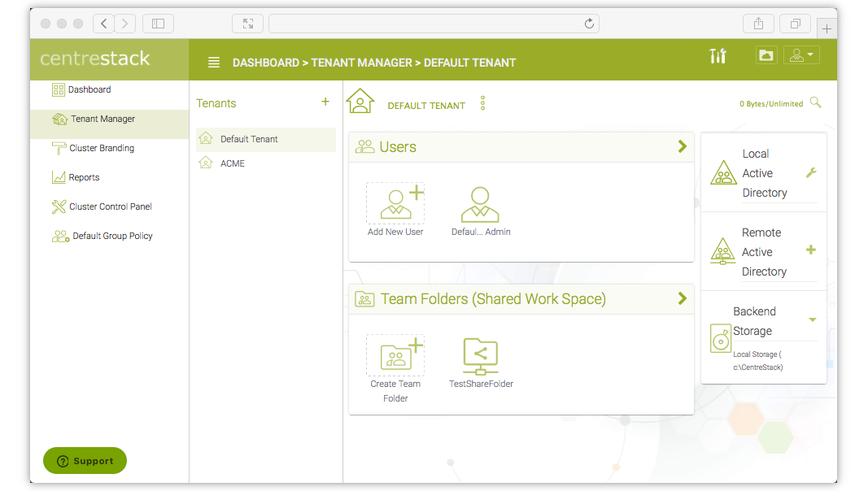Click the Local Active Directory wrench icon
This screenshot has height=491, width=868.
click(x=810, y=173)
